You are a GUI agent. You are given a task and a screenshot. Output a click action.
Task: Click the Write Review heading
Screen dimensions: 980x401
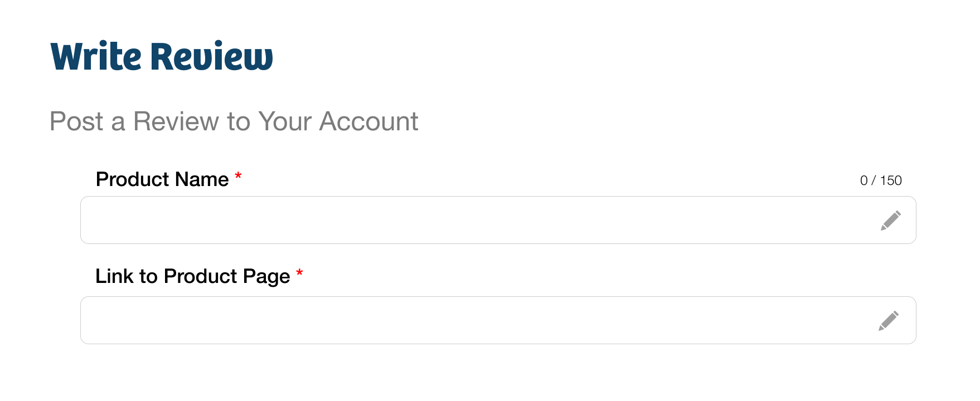[x=162, y=57]
